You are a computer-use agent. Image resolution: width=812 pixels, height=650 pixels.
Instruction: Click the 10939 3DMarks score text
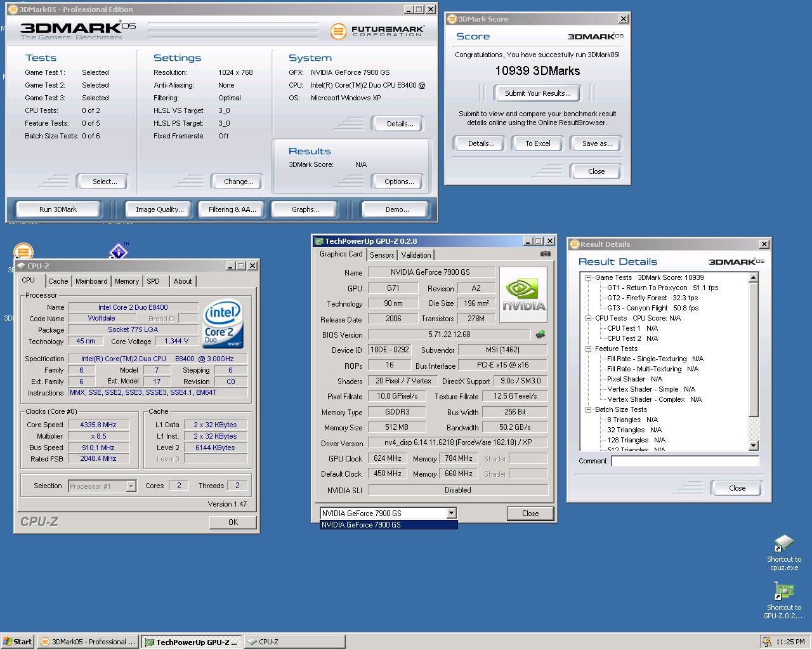pyautogui.click(x=537, y=71)
